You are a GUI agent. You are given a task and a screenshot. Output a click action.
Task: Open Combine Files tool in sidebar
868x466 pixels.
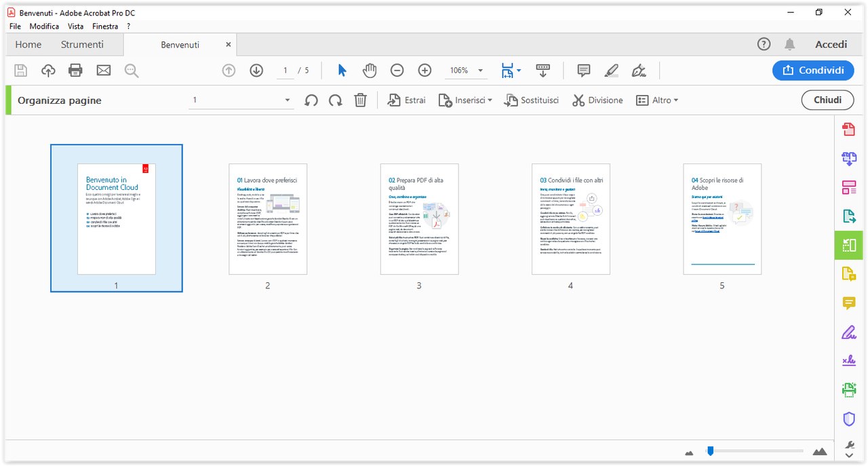[x=849, y=159]
